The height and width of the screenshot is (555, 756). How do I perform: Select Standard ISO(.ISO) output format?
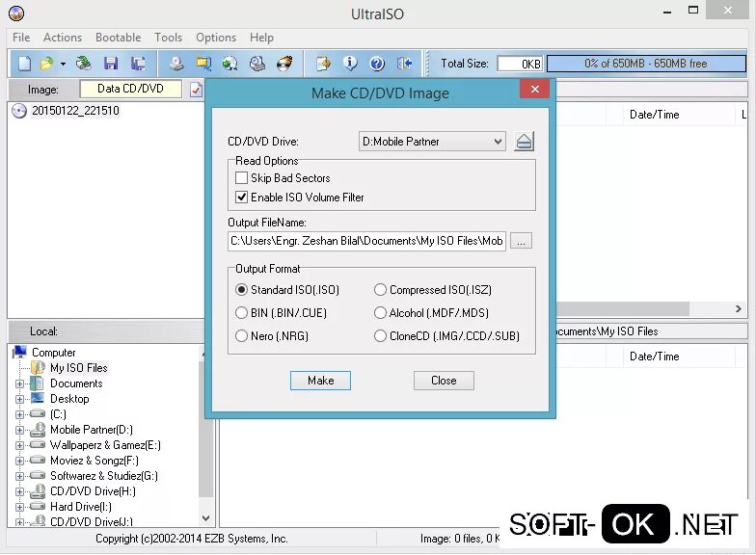coord(241,289)
